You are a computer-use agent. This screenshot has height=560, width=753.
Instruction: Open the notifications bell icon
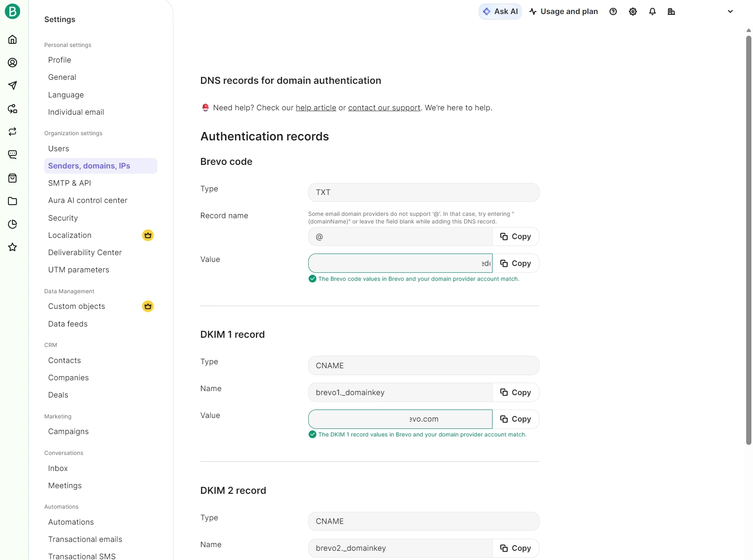pos(652,12)
